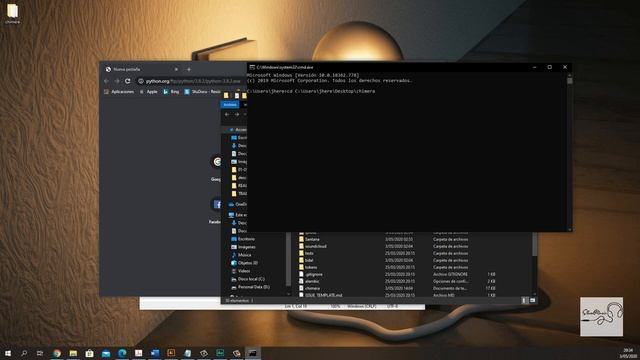Viewport: 640px width, 360px height.
Task: Open the chimera folder on the desktop
Action: tap(13, 13)
